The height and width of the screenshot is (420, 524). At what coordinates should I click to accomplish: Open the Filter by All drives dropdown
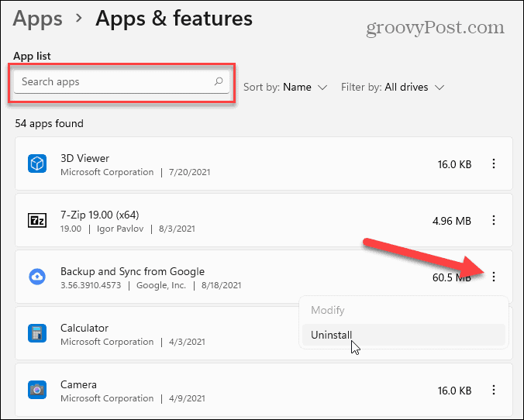(393, 88)
